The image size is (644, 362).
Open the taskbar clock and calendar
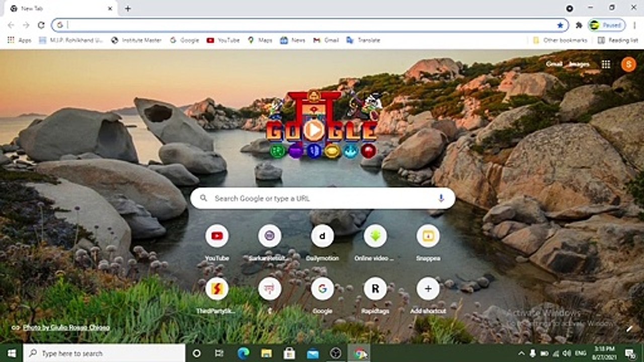tap(604, 353)
